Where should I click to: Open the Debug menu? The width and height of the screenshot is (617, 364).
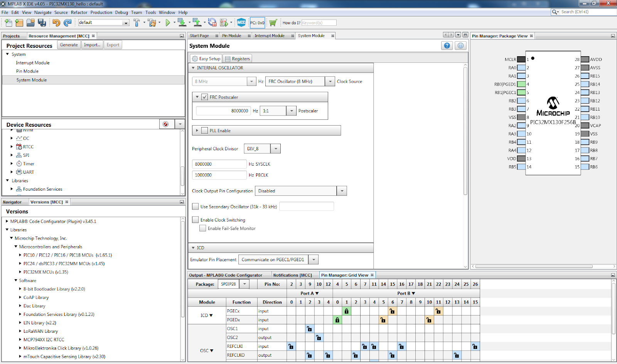point(121,12)
